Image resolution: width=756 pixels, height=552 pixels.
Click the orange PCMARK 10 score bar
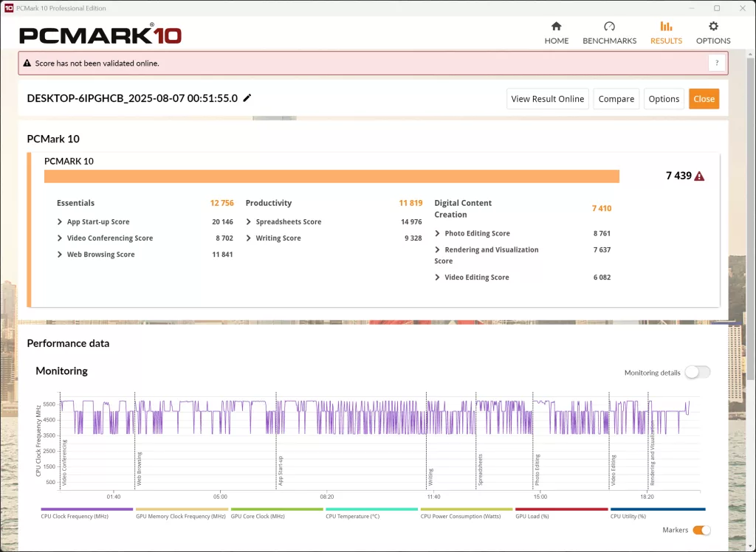point(331,176)
